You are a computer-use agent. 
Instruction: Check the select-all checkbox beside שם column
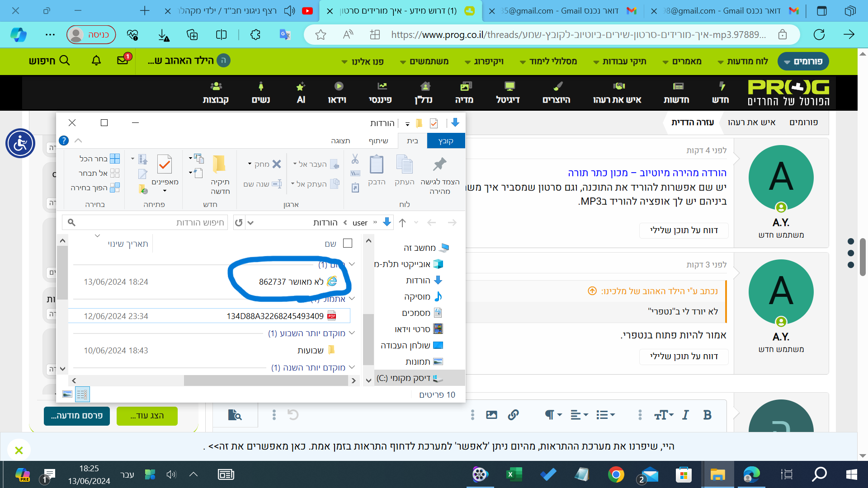[x=348, y=243]
